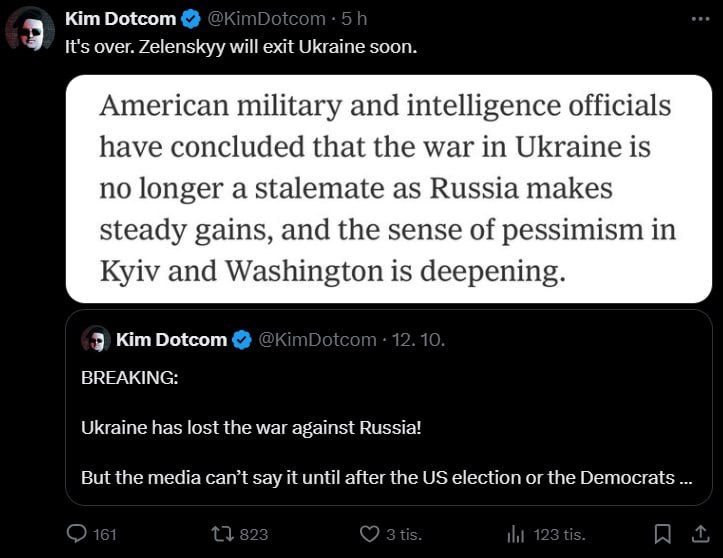
Task: Click the Kim Dotcom display name
Action: coord(119,19)
